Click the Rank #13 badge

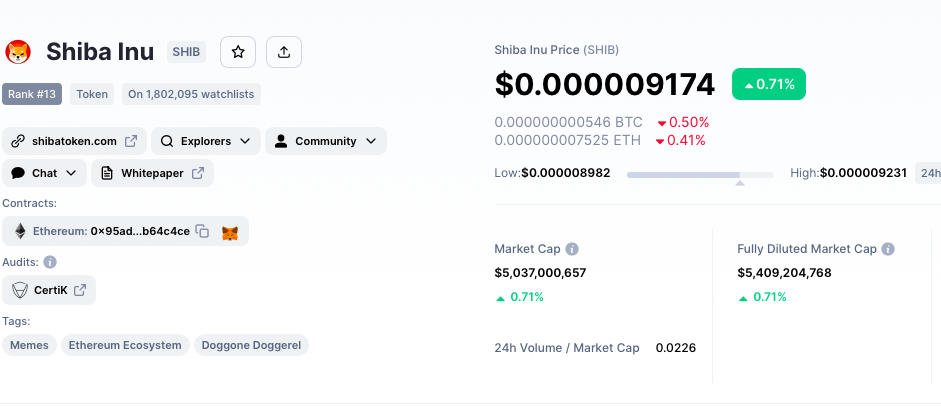(x=32, y=94)
